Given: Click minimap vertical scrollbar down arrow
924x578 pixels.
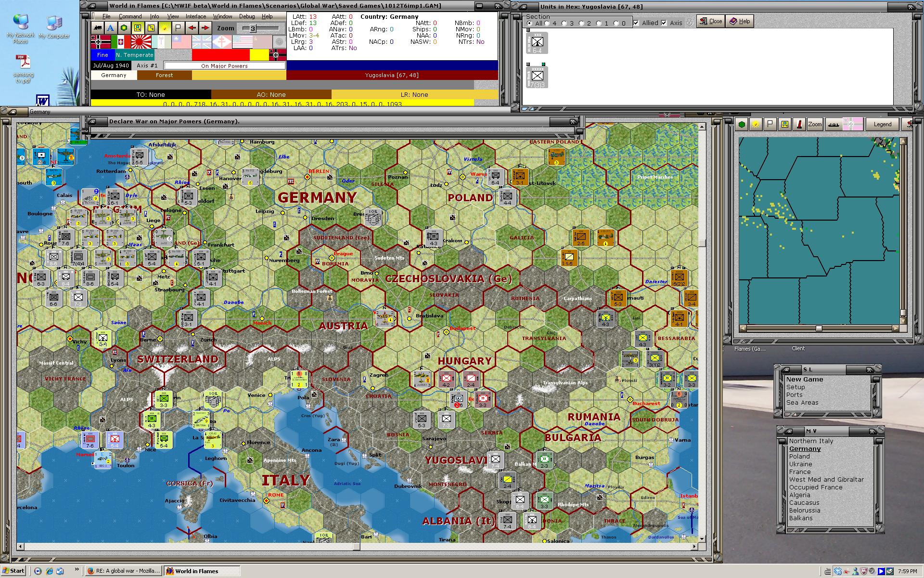Looking at the screenshot, I should click(x=903, y=321).
